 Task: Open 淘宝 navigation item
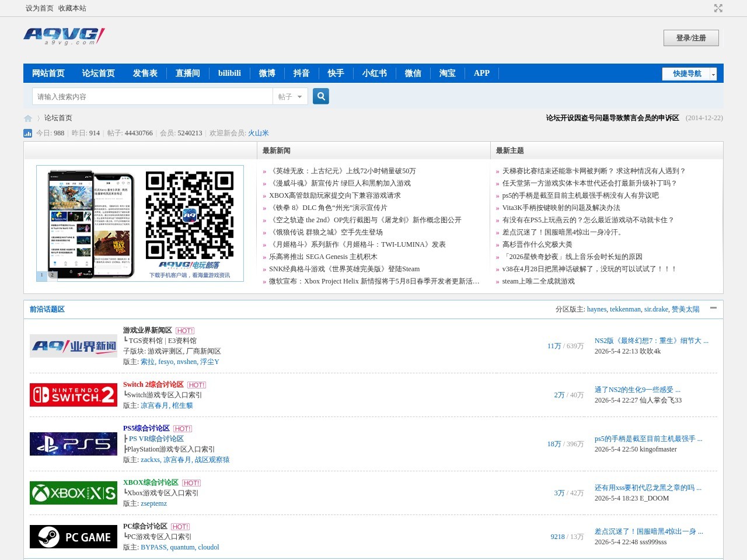(448, 73)
